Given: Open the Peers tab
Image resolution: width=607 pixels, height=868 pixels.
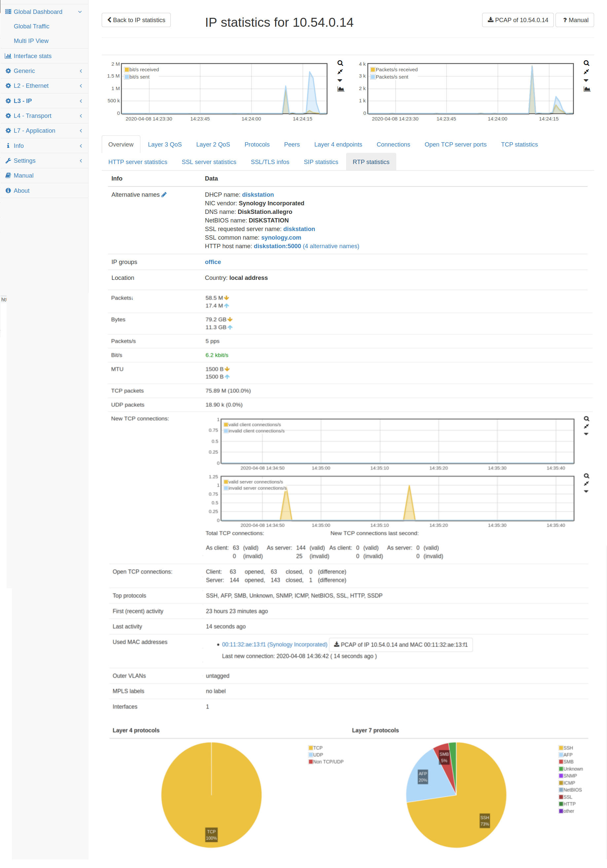Looking at the screenshot, I should [292, 145].
